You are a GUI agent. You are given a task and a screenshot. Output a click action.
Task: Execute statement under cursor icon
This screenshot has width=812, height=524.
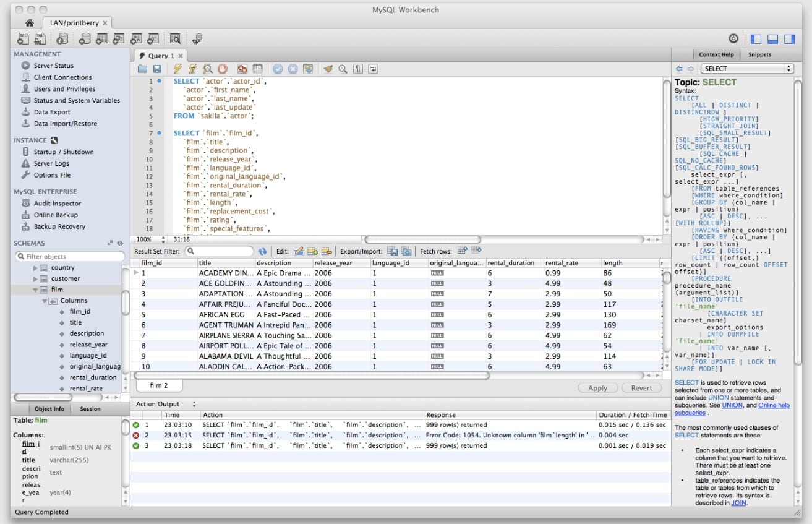[192, 69]
